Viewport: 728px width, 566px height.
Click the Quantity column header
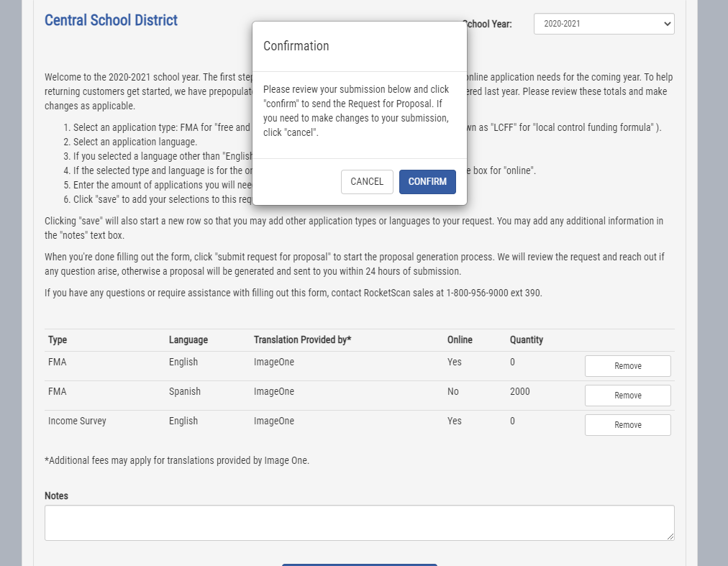pyautogui.click(x=527, y=340)
